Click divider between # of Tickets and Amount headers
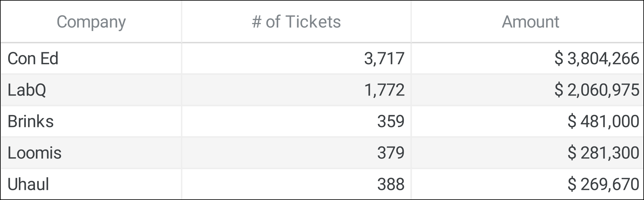 (x=411, y=22)
